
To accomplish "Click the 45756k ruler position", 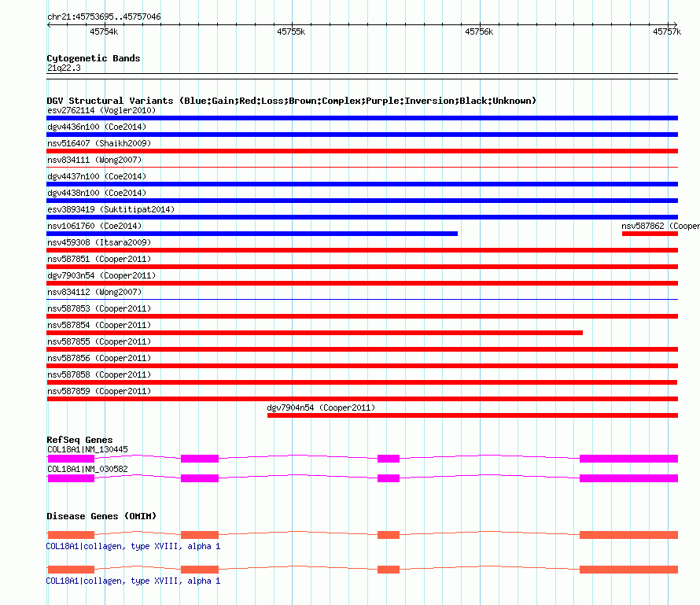I will [479, 31].
